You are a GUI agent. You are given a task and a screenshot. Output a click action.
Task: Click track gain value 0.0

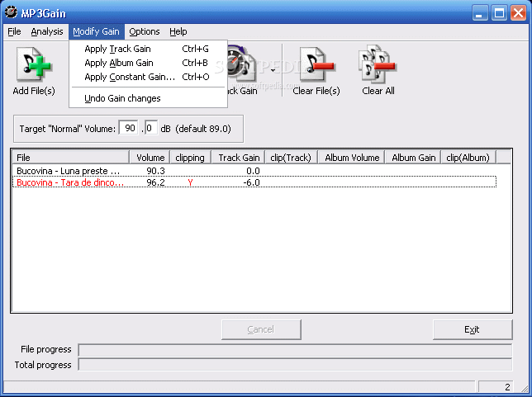click(x=253, y=171)
